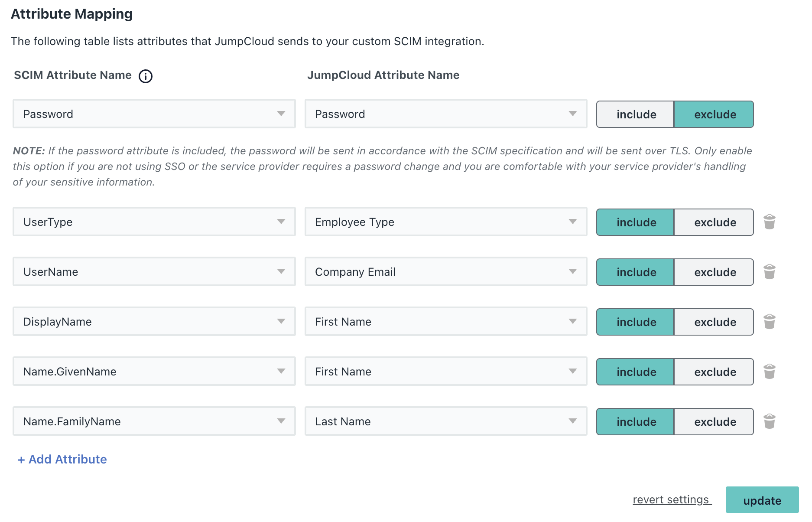Set Password attribute to exclude

tap(714, 114)
